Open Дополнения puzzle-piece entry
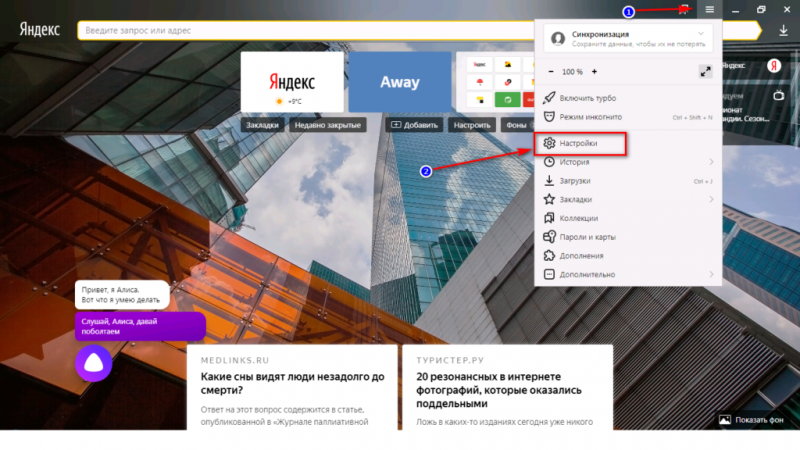 coord(628,256)
